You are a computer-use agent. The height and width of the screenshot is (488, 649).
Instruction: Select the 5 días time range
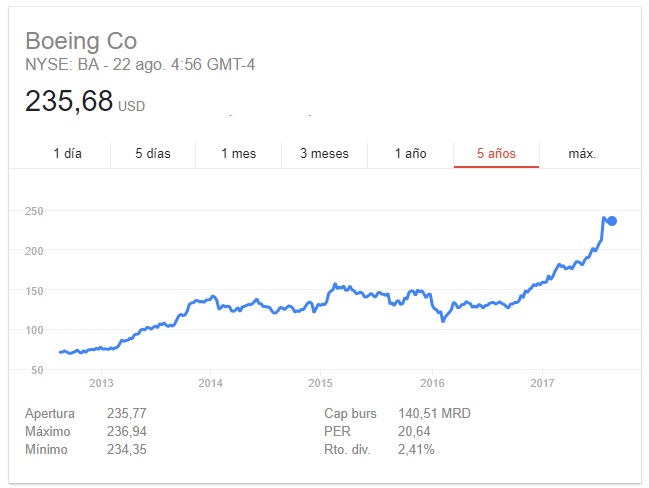[x=153, y=153]
